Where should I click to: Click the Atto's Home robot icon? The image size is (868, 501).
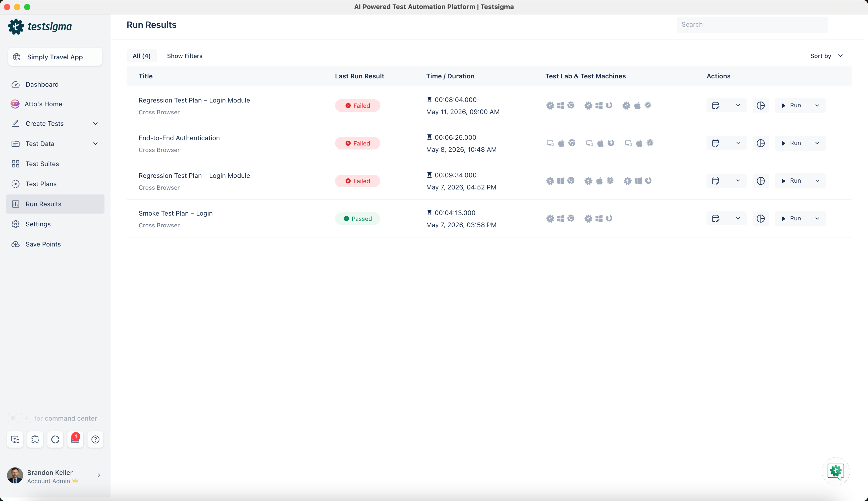coord(15,104)
